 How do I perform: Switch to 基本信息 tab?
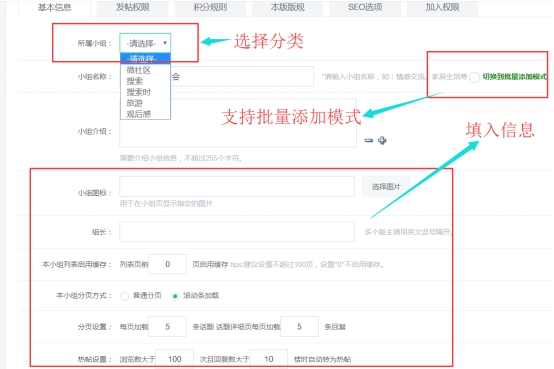(x=55, y=7)
